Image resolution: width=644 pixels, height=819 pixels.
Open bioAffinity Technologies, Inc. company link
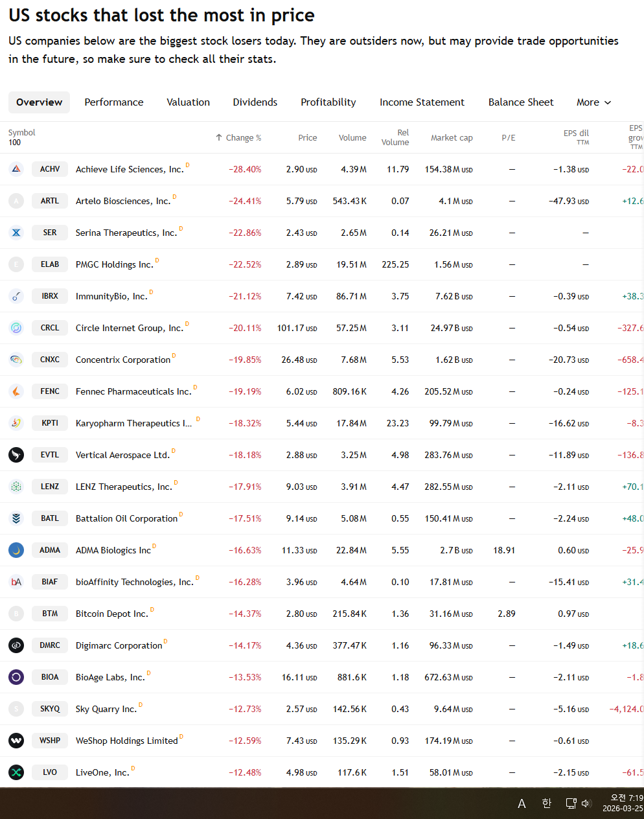click(x=135, y=582)
